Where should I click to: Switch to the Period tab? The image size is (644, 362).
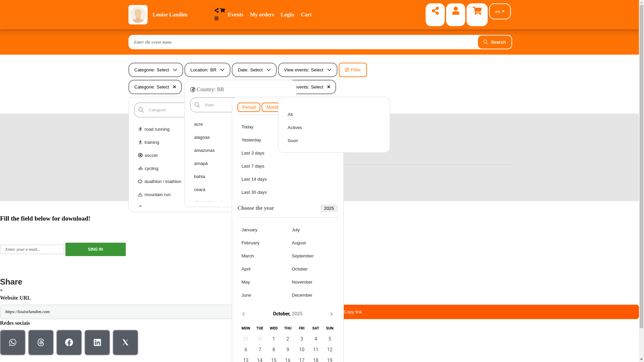click(x=249, y=107)
